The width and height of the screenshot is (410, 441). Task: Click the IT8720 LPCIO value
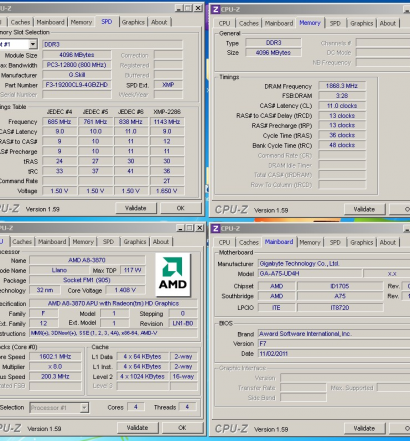340,307
